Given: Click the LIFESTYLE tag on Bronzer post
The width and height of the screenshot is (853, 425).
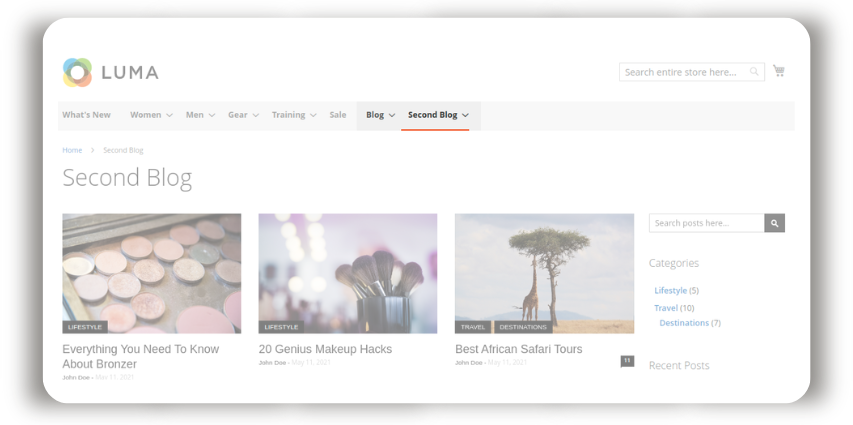Looking at the screenshot, I should tap(85, 327).
